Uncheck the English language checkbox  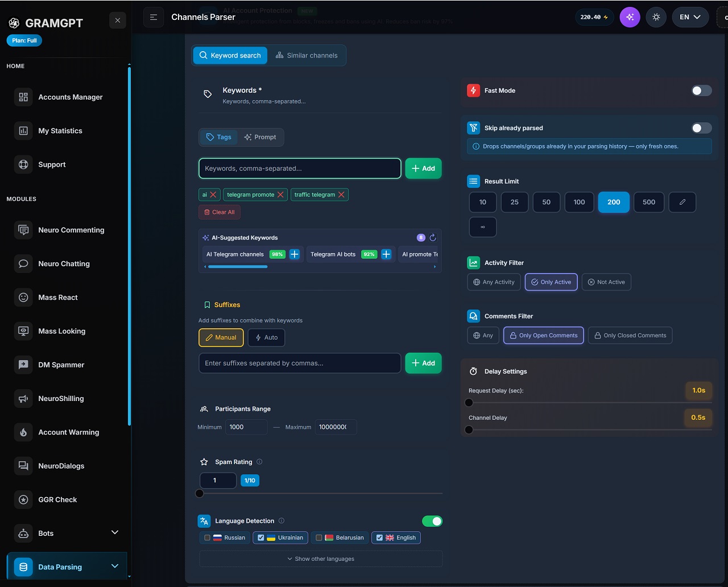(x=379, y=538)
